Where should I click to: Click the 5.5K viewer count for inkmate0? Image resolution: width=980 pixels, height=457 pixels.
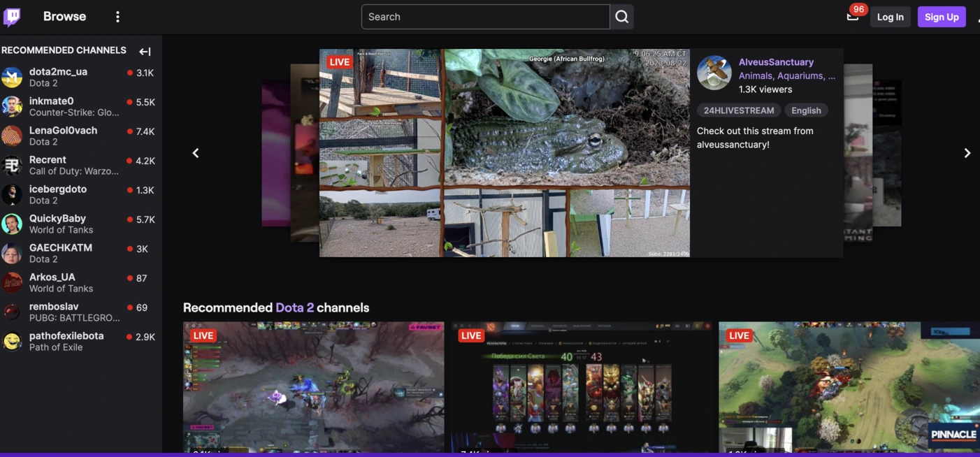(145, 102)
